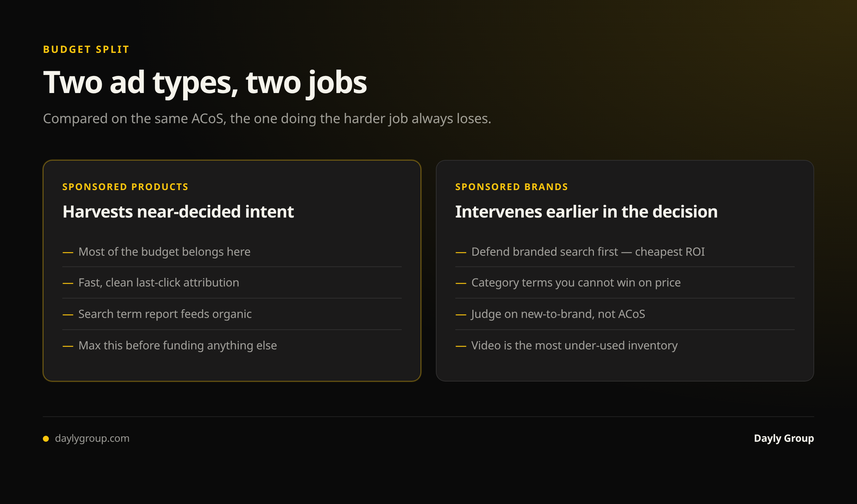Click dash before 'Most of the budget belongs here'
The height and width of the screenshot is (504, 857).
click(x=68, y=253)
